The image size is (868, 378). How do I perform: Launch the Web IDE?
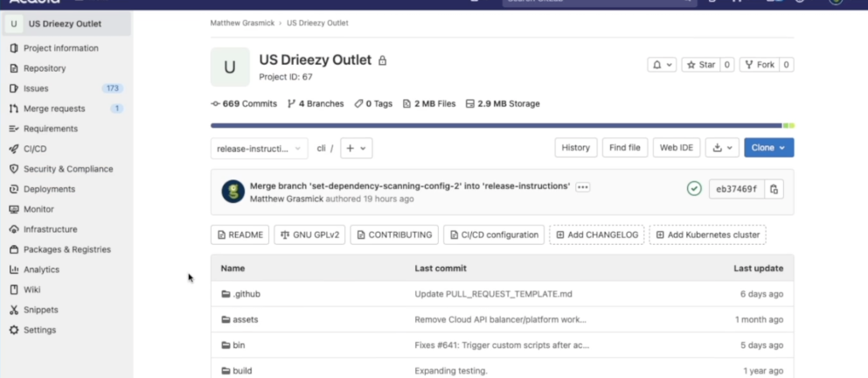coord(676,148)
